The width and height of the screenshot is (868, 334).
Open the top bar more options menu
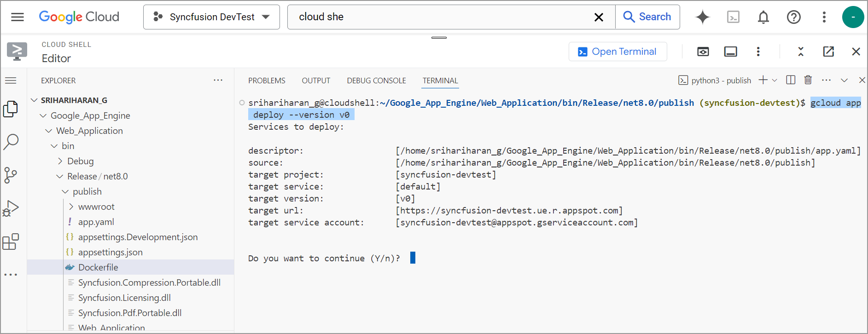point(824,17)
